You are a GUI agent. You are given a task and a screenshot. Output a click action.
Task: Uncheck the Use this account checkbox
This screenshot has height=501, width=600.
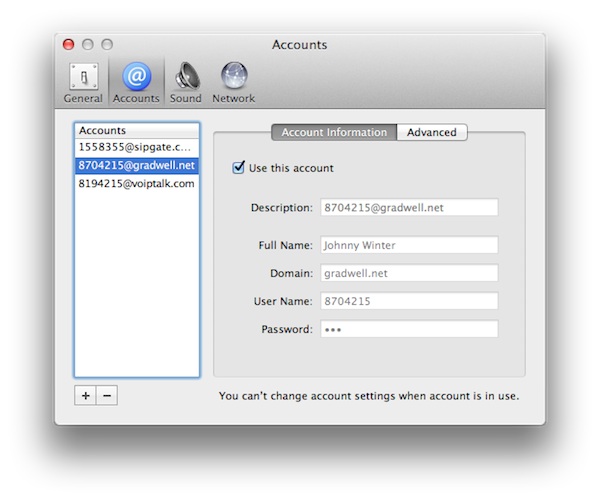(x=238, y=168)
